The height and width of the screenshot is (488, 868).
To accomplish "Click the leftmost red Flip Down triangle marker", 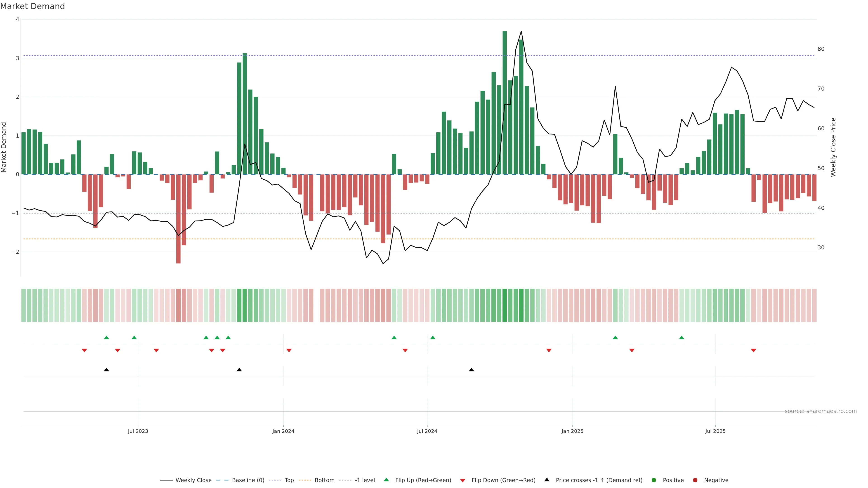I will (84, 351).
